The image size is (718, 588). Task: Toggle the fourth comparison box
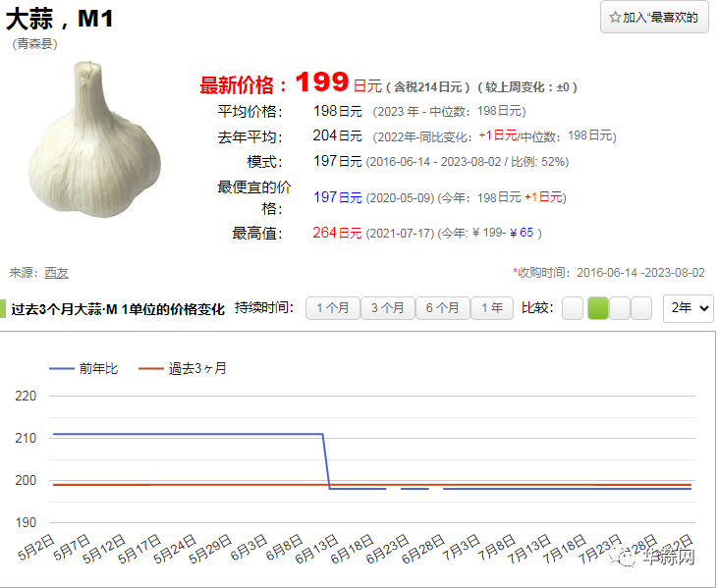pos(641,308)
